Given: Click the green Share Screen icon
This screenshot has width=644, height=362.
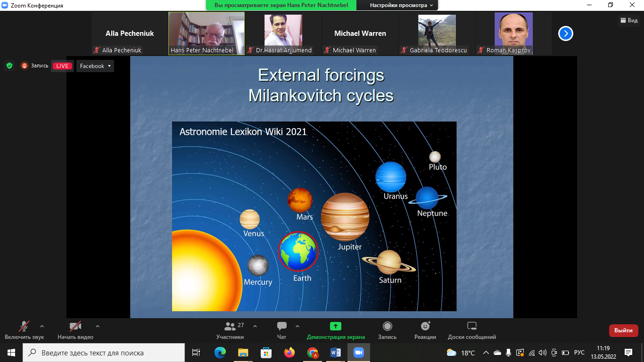Looking at the screenshot, I should pyautogui.click(x=336, y=326).
